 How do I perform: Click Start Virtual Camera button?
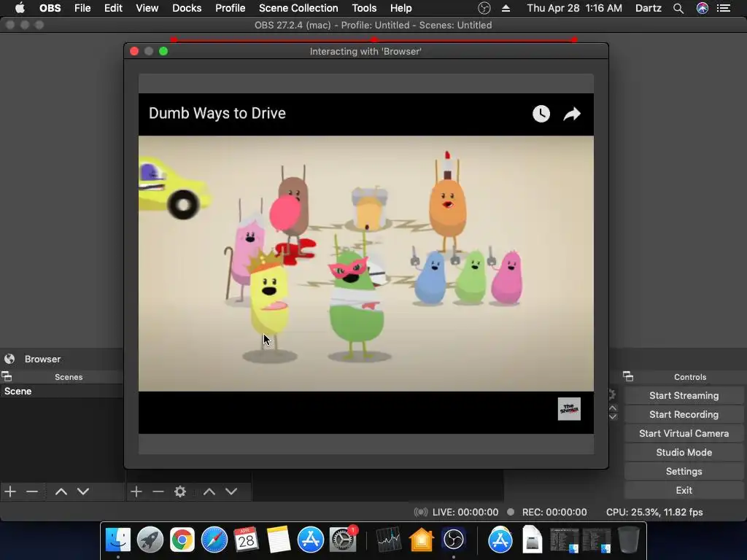coord(684,434)
